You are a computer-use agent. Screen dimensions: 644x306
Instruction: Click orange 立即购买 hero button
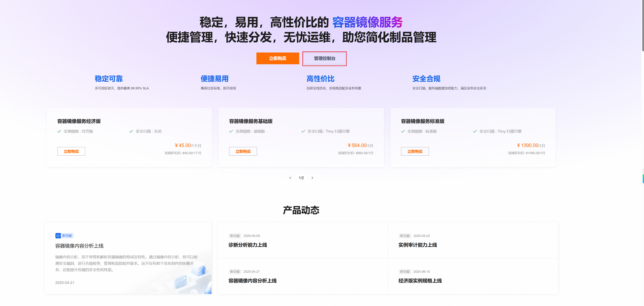click(277, 58)
